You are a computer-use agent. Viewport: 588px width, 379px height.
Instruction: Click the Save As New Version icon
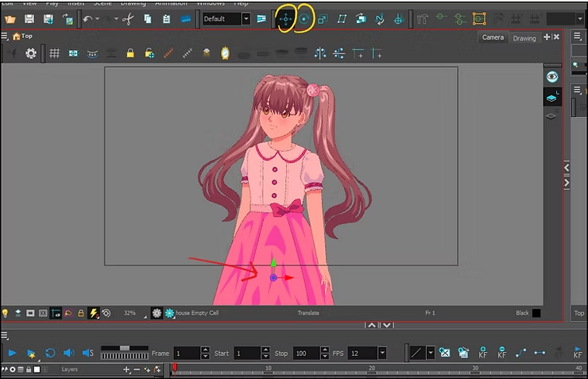pyautogui.click(x=48, y=19)
